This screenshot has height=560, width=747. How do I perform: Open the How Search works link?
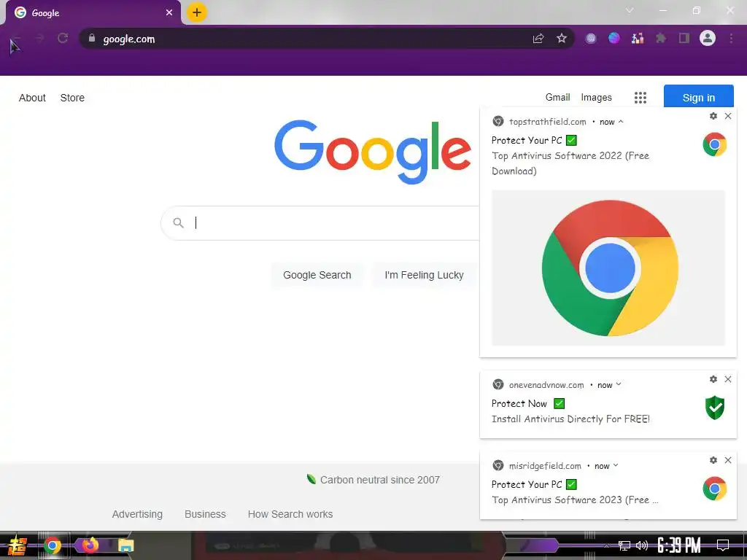[x=290, y=514]
